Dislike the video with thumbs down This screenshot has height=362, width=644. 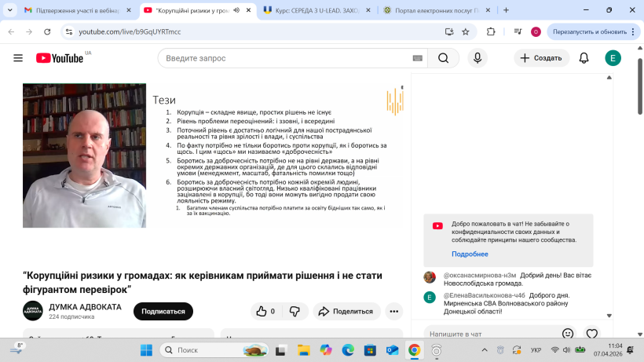(x=295, y=312)
